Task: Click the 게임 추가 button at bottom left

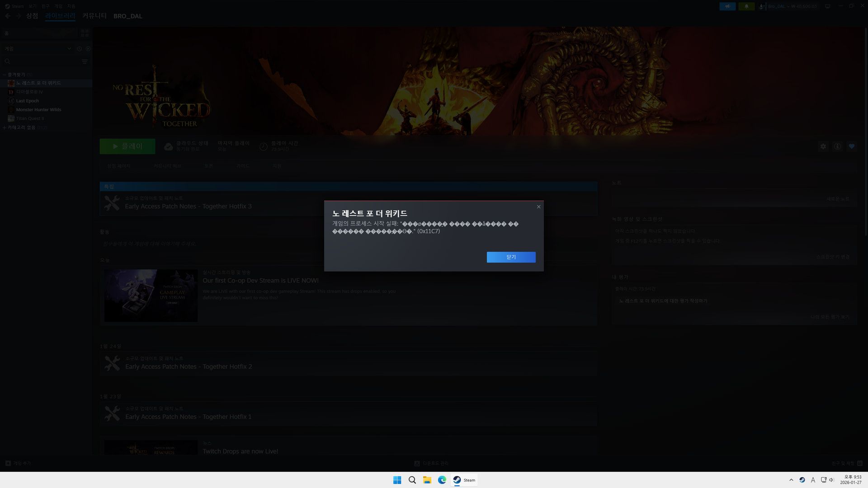Action: 18,464
